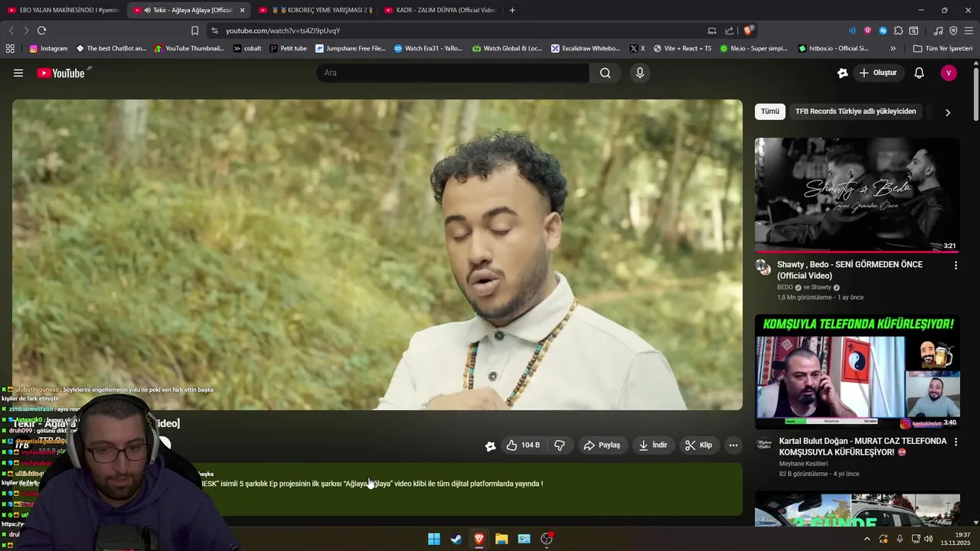Reload the page

pyautogui.click(x=41, y=31)
